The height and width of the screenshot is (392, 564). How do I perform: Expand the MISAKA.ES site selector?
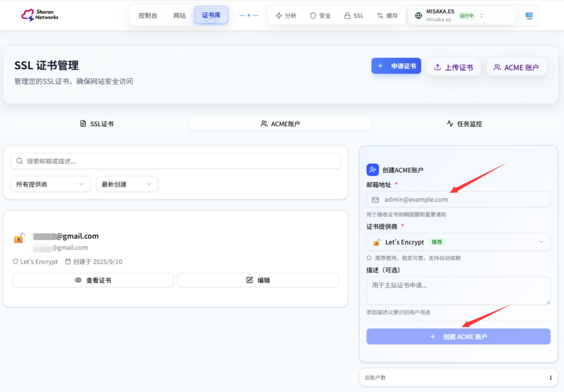click(x=481, y=16)
